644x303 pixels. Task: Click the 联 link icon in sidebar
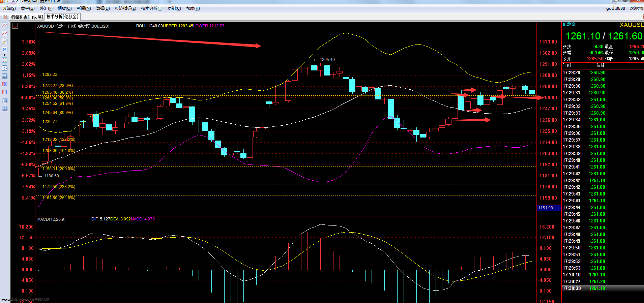tap(5, 109)
